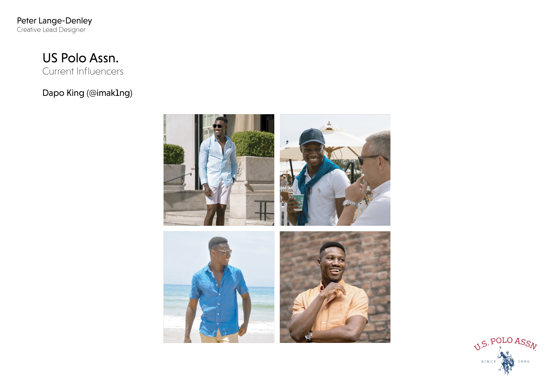Select the beach photo with blue linen shirt
Image resolution: width=554 pixels, height=392 pixels.
[x=219, y=287]
